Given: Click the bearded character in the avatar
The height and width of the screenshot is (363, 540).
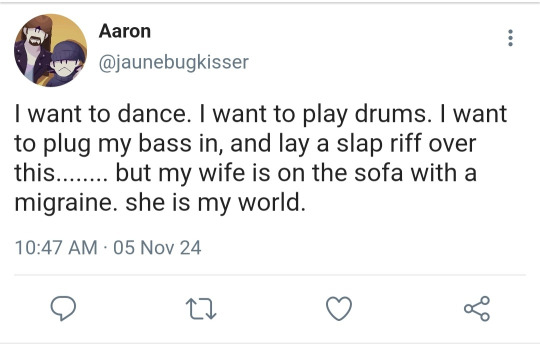Looking at the screenshot, I should point(35,48).
